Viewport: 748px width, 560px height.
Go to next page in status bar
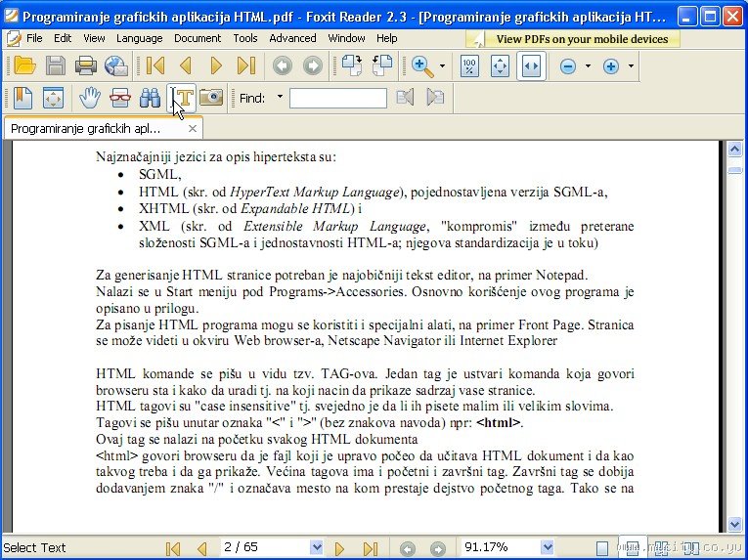(339, 548)
